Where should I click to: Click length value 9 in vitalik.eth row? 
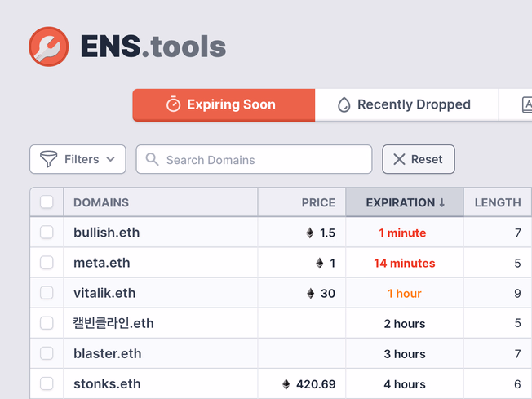517,294
